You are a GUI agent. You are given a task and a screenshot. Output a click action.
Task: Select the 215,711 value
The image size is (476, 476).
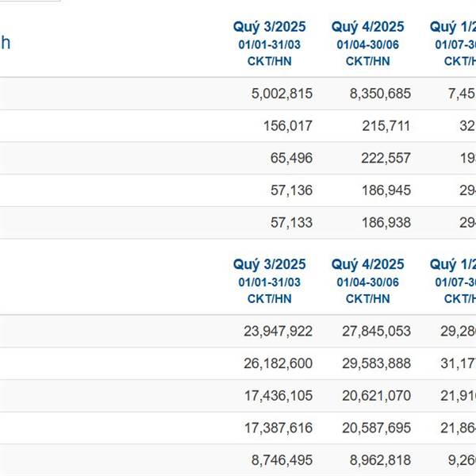(x=386, y=125)
